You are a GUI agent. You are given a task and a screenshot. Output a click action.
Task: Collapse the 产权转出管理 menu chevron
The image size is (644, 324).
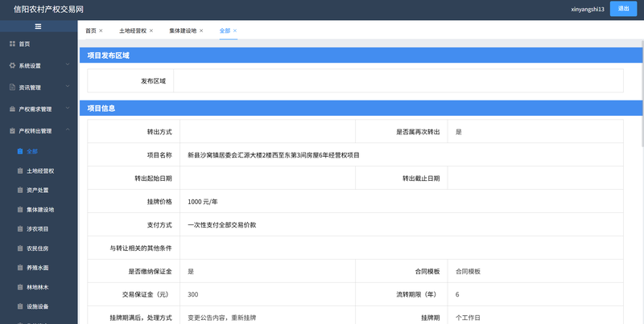point(68,130)
